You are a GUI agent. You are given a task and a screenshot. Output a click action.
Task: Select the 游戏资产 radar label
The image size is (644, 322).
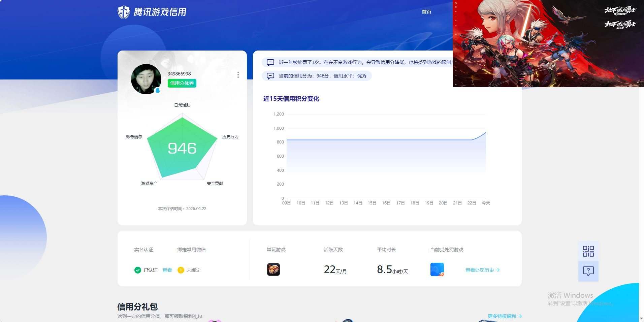click(x=149, y=183)
